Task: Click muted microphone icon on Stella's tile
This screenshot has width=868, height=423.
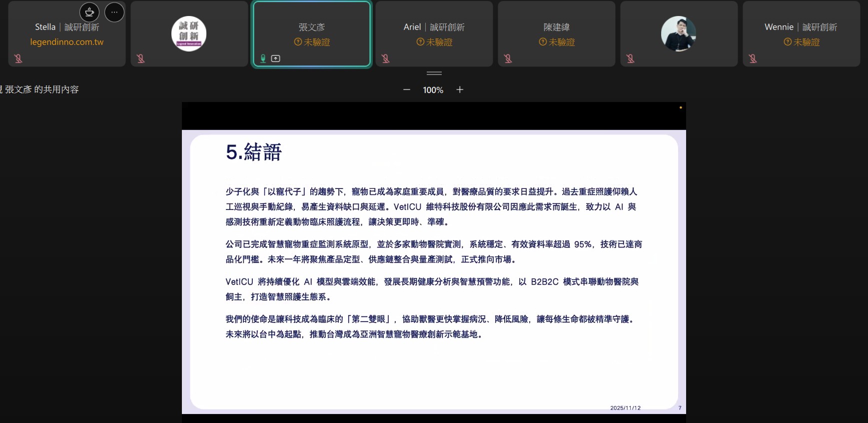Action: coord(18,58)
